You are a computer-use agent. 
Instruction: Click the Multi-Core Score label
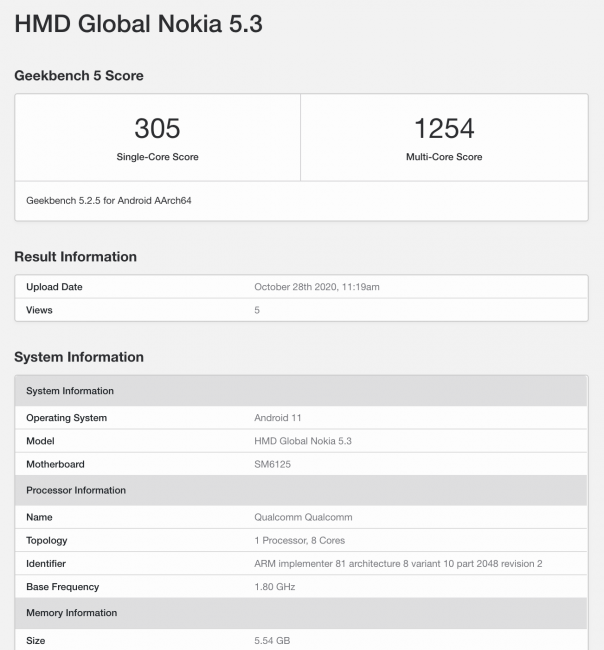pyautogui.click(x=444, y=157)
